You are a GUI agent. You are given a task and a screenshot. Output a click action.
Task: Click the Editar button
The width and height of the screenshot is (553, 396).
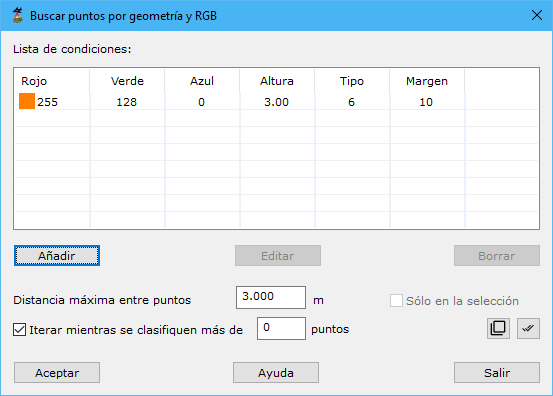[278, 256]
